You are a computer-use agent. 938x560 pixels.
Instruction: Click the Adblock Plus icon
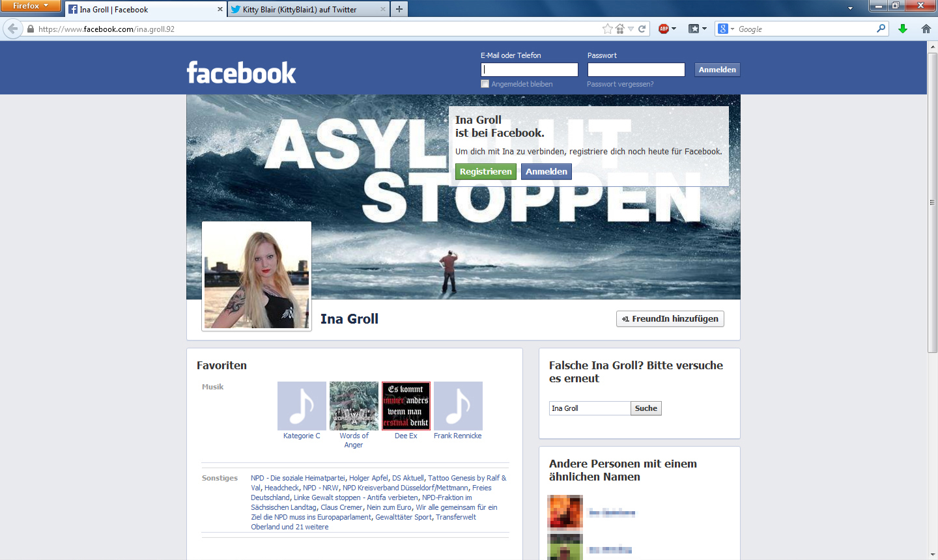pyautogui.click(x=664, y=29)
